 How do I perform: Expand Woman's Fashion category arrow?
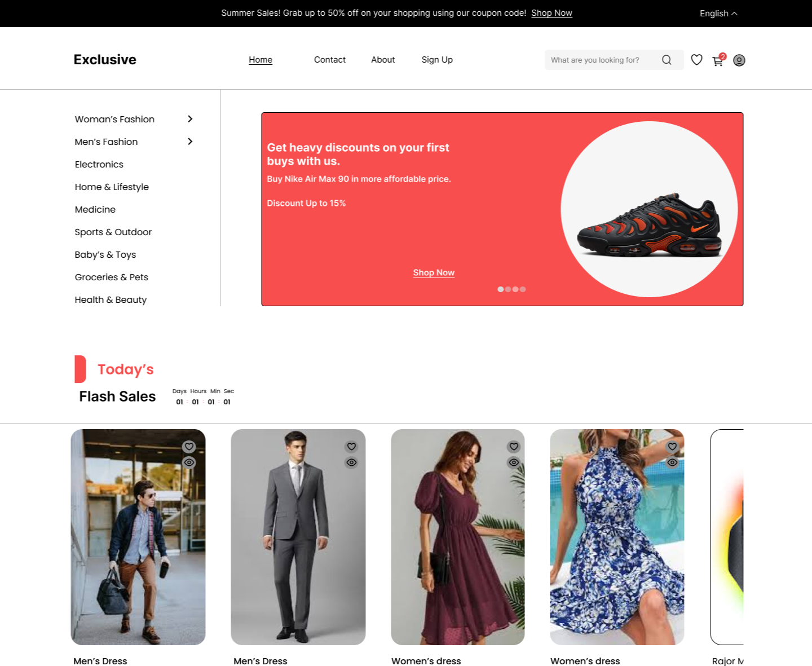190,119
